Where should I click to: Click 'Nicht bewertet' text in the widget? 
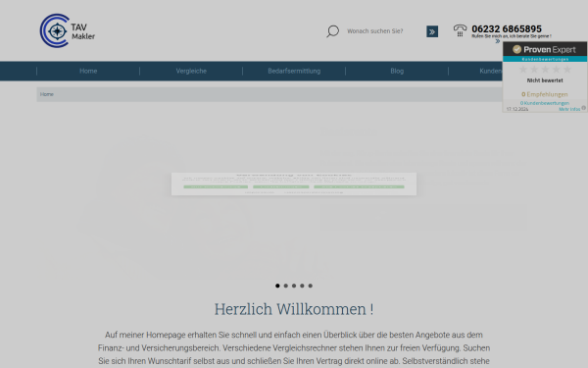tap(545, 80)
